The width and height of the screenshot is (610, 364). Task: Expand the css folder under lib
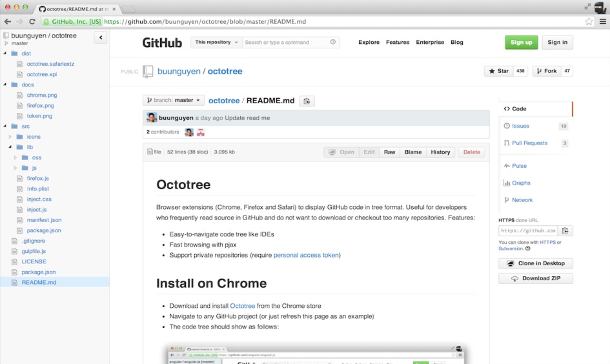tap(15, 157)
